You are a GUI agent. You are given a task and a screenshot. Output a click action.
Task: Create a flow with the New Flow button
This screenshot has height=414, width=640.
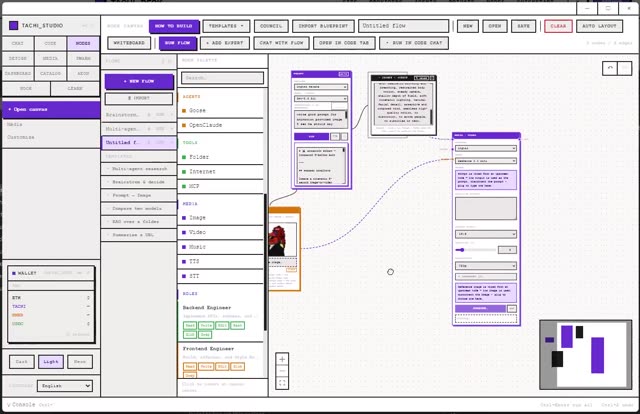[x=139, y=81]
